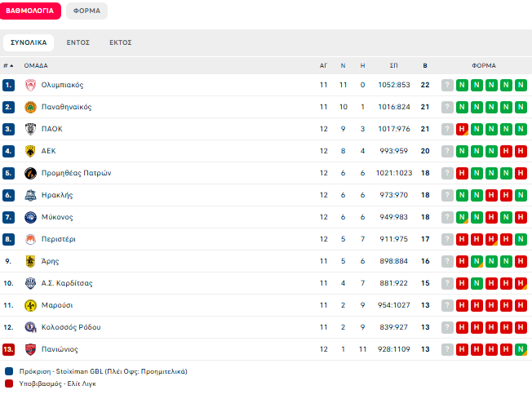The width and height of the screenshot is (532, 399).
Task: Click the Παναθηναϊκός team logo
Action: click(30, 107)
